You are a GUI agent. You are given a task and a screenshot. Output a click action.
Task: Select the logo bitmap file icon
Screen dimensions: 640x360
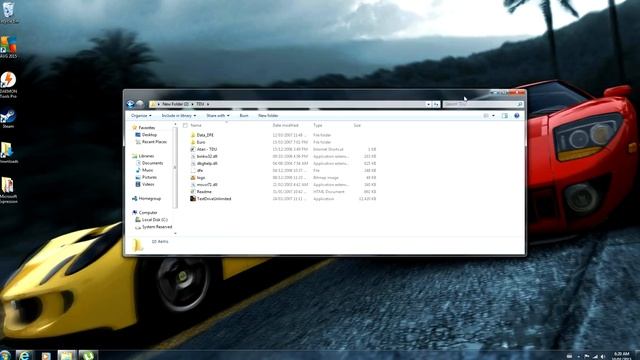click(193, 178)
